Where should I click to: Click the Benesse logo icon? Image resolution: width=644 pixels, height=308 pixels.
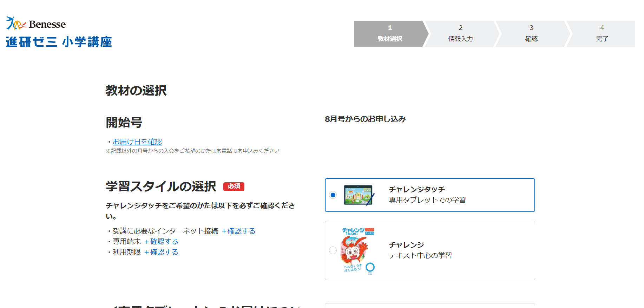pyautogui.click(x=16, y=23)
